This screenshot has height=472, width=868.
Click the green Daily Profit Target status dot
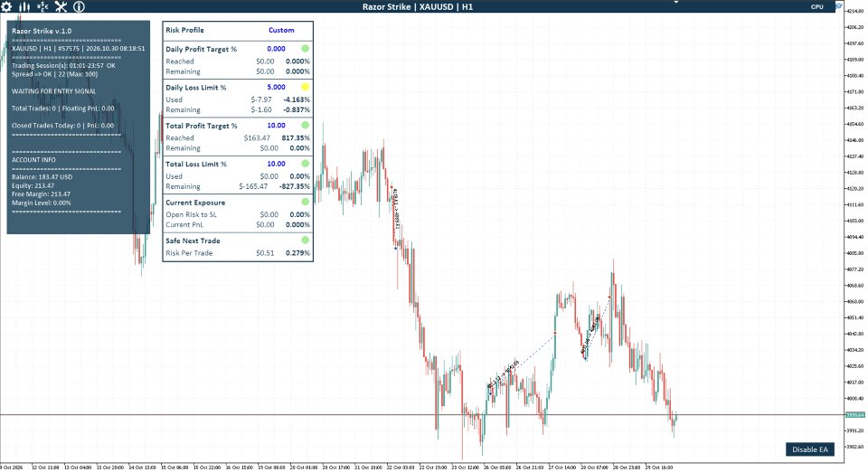point(305,49)
